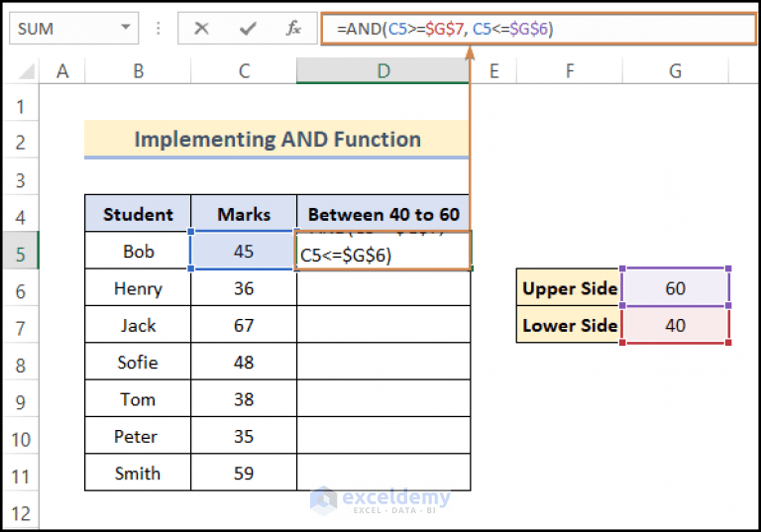This screenshot has width=761, height=532.
Task: Click empty result cell in Peter's row
Action: tap(383, 436)
